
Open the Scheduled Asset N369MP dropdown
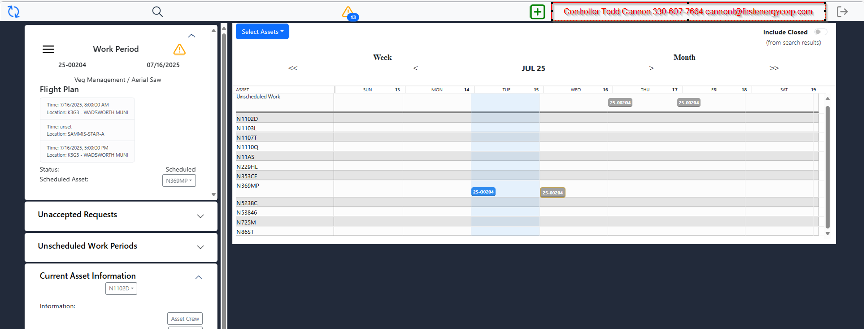coord(179,181)
